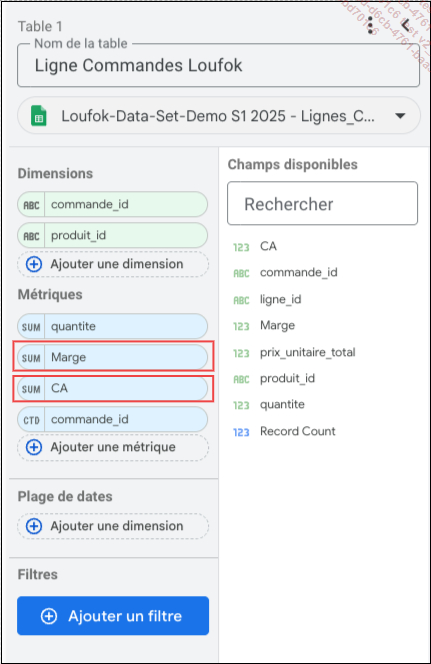This screenshot has height=664, width=431.
Task: Open the Loufok-Data-Set-Demo data source dropdown
Action: pyautogui.click(x=218, y=116)
